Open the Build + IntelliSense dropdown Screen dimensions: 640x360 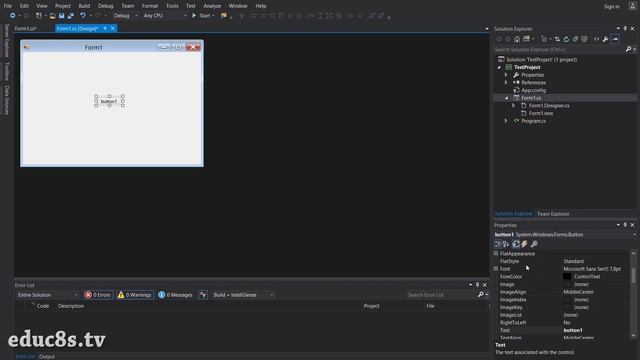(x=243, y=295)
